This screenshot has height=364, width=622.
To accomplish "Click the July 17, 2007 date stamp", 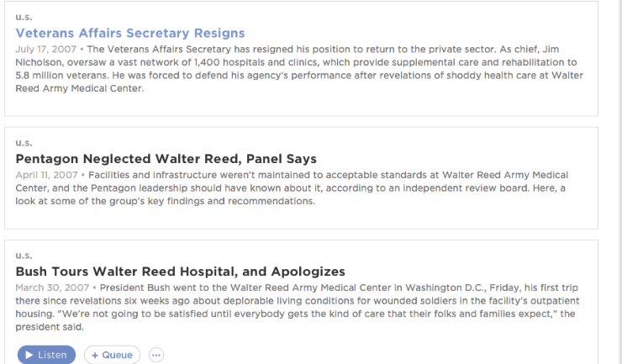I will 45,49.
